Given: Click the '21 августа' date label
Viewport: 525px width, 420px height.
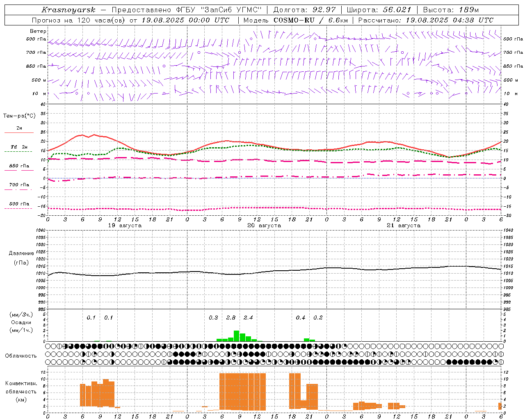Looking at the screenshot, I should pyautogui.click(x=404, y=226).
